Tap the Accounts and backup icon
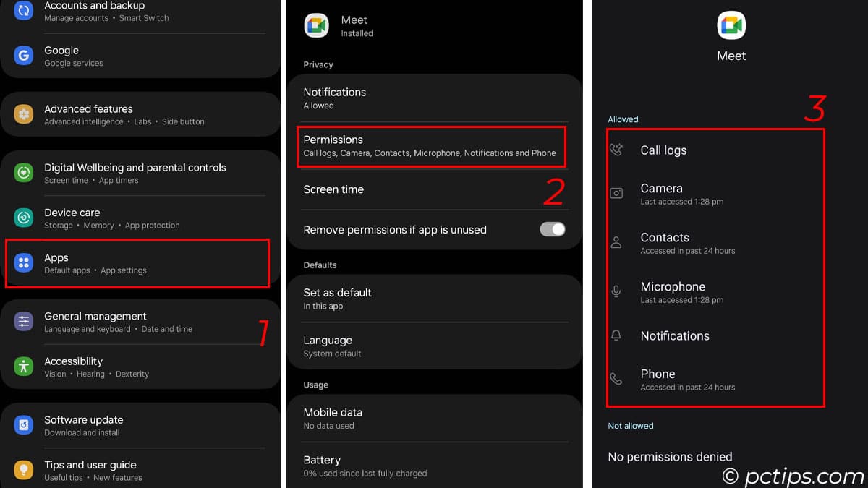Viewport: 868px width, 488px height. [24, 10]
